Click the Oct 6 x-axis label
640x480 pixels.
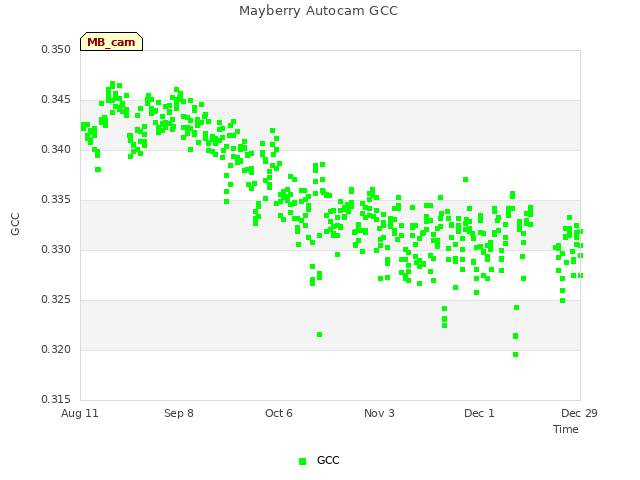coord(279,413)
